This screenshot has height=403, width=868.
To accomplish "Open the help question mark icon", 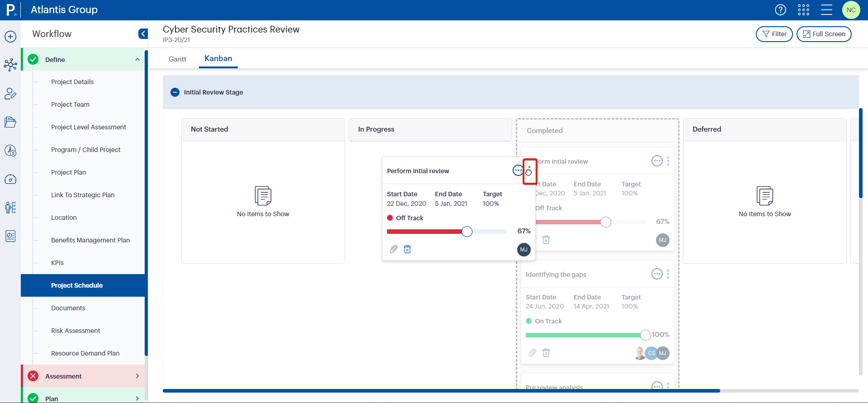I will pos(781,9).
